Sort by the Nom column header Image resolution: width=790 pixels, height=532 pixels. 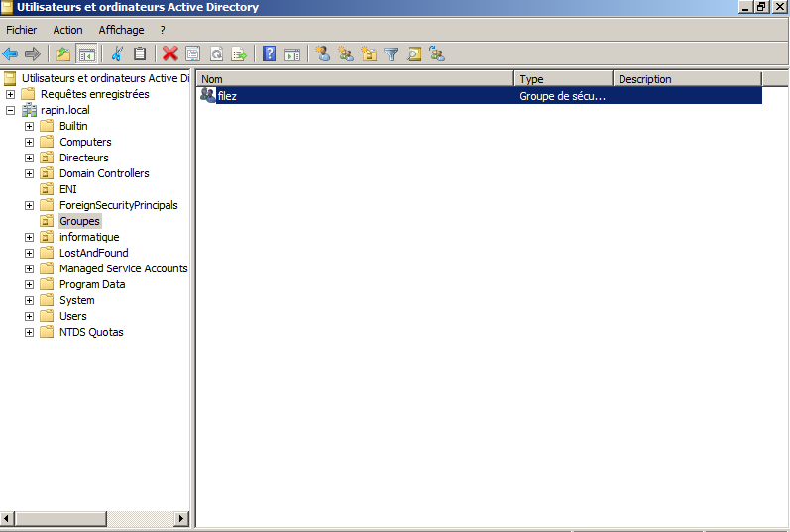pyautogui.click(x=355, y=79)
